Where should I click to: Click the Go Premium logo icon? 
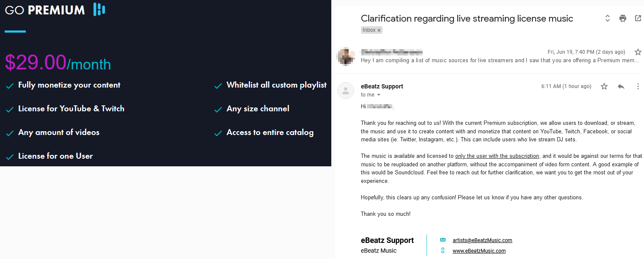pyautogui.click(x=99, y=9)
